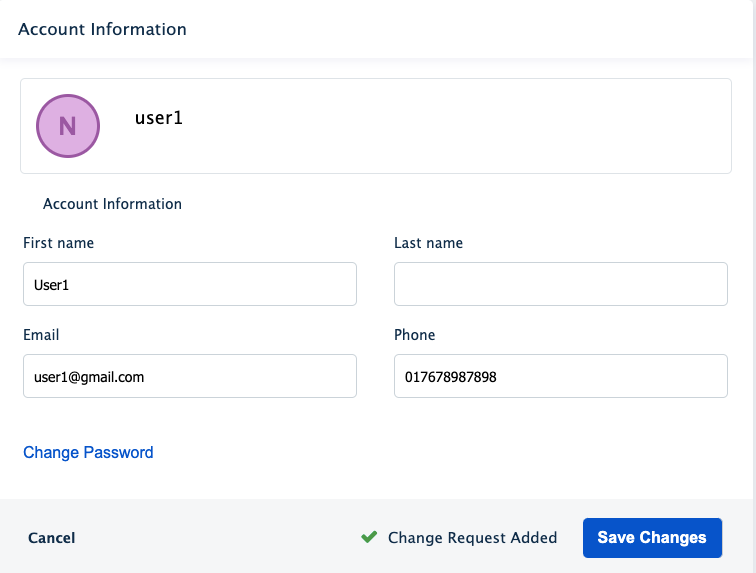Click the Account Information section subheading
Screen dimensions: 756x573
pyautogui.click(x=112, y=204)
